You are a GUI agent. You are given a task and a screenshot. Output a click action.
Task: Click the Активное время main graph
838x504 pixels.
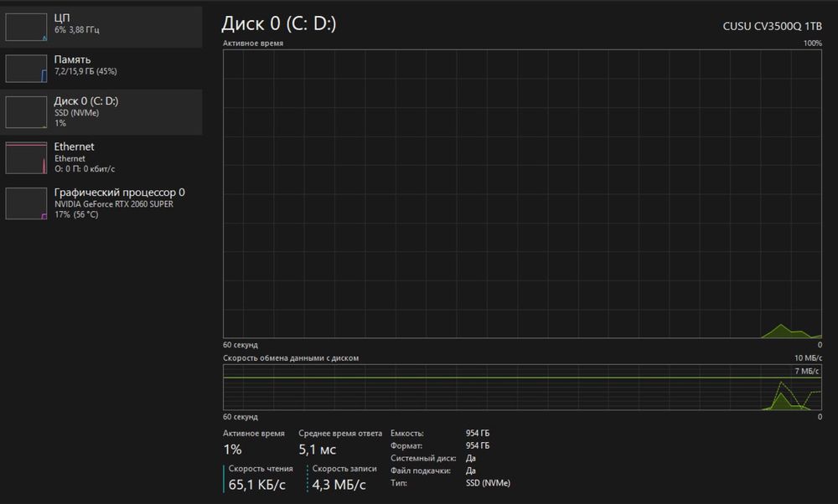pos(522,193)
